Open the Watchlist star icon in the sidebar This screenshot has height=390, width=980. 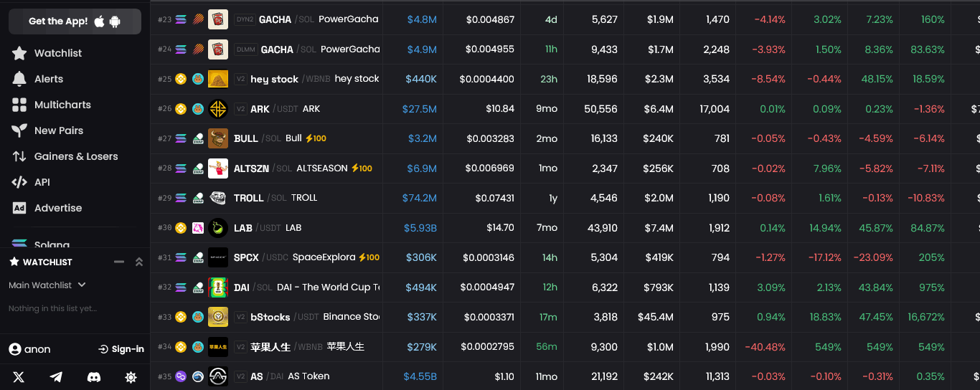pyautogui.click(x=19, y=53)
